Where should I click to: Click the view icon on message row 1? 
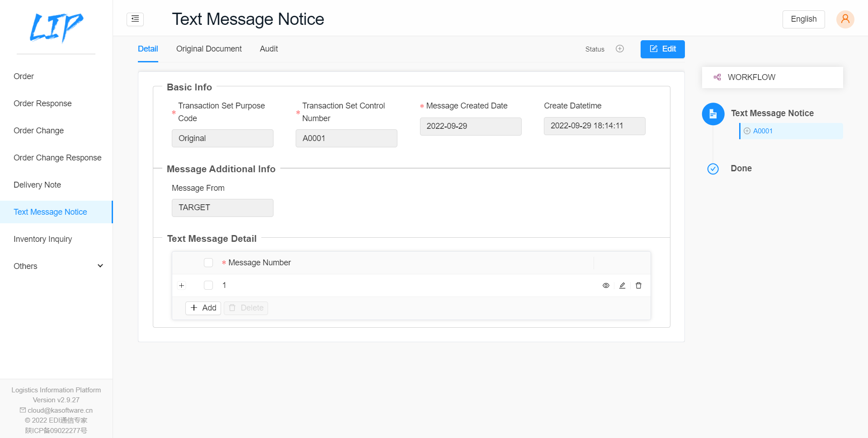point(606,285)
